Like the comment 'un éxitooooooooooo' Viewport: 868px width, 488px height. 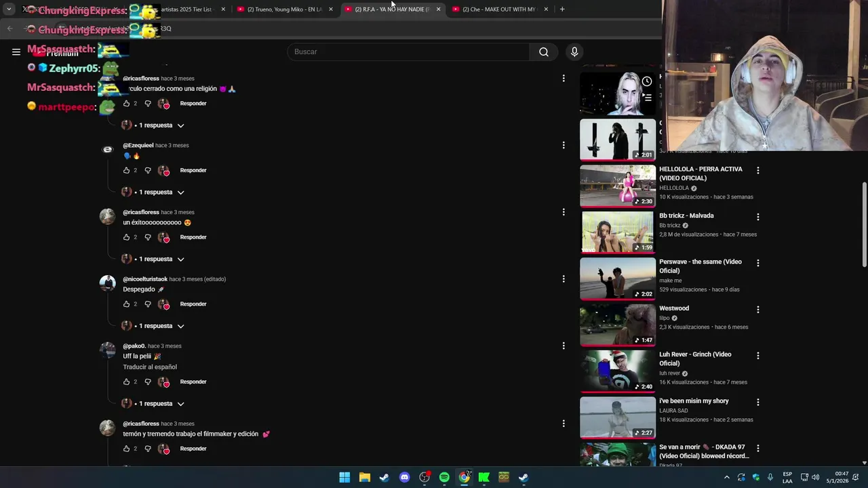click(126, 237)
